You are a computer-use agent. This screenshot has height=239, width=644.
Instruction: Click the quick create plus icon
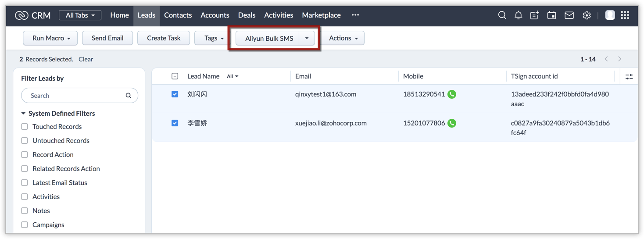(534, 15)
